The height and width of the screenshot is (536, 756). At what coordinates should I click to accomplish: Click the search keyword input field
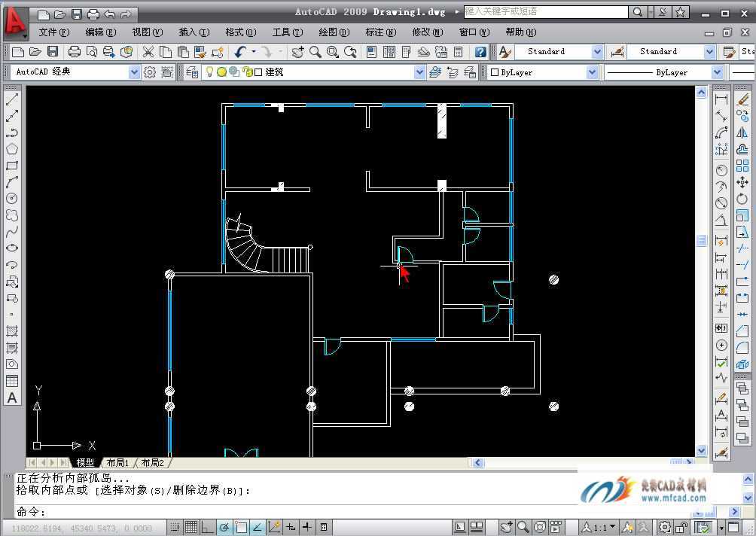(545, 12)
